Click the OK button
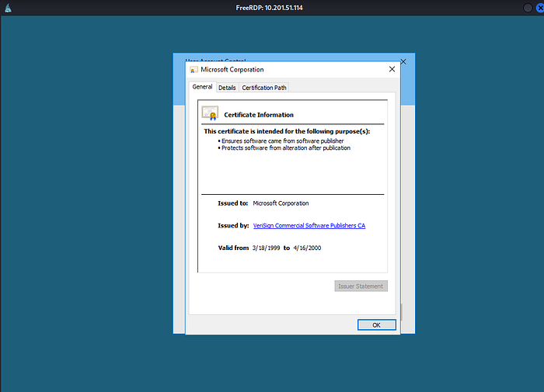 [376, 324]
